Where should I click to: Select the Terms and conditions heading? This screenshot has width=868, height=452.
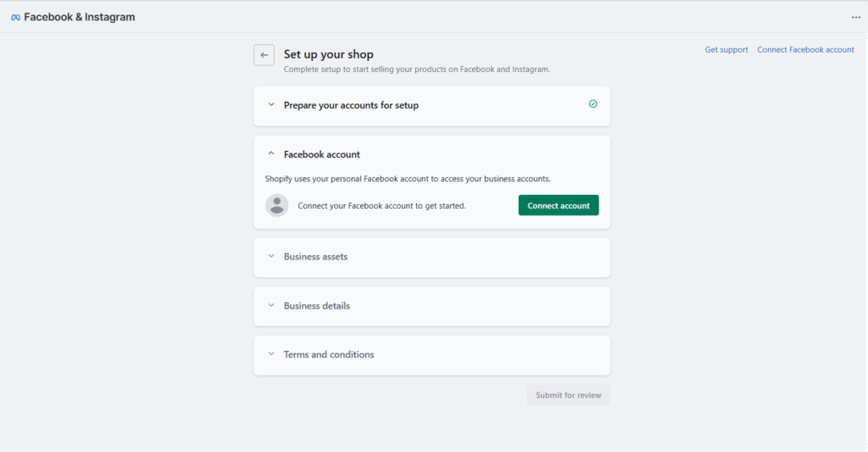pyautogui.click(x=329, y=354)
